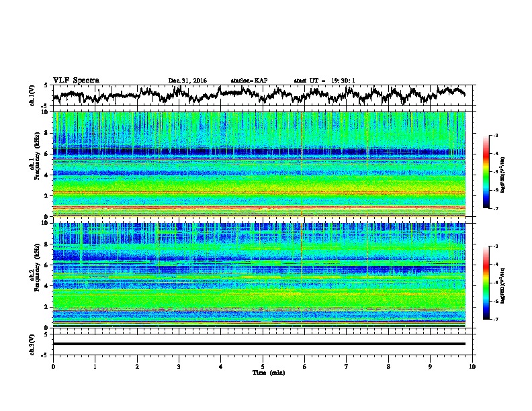Click the "ch.1(V)" waveform axis label
Image resolution: width=532 pixels, height=411 pixels.
pos(32,95)
